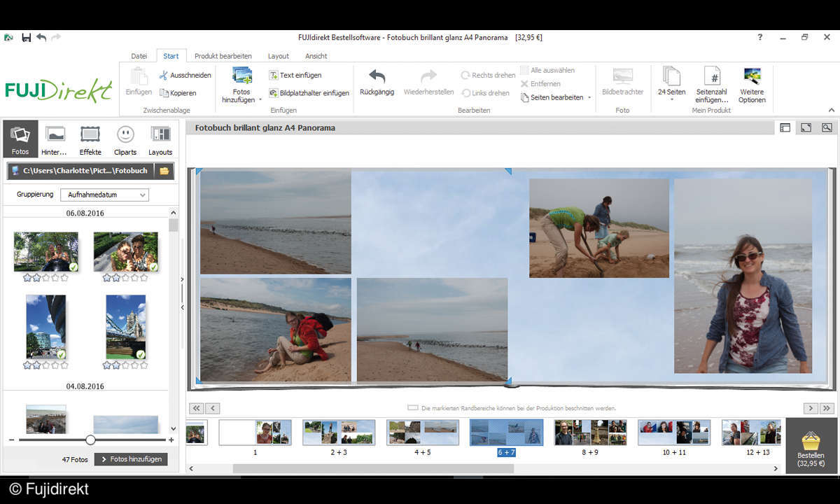Insert text with Text einfügen
840x504 pixels.
[295, 75]
